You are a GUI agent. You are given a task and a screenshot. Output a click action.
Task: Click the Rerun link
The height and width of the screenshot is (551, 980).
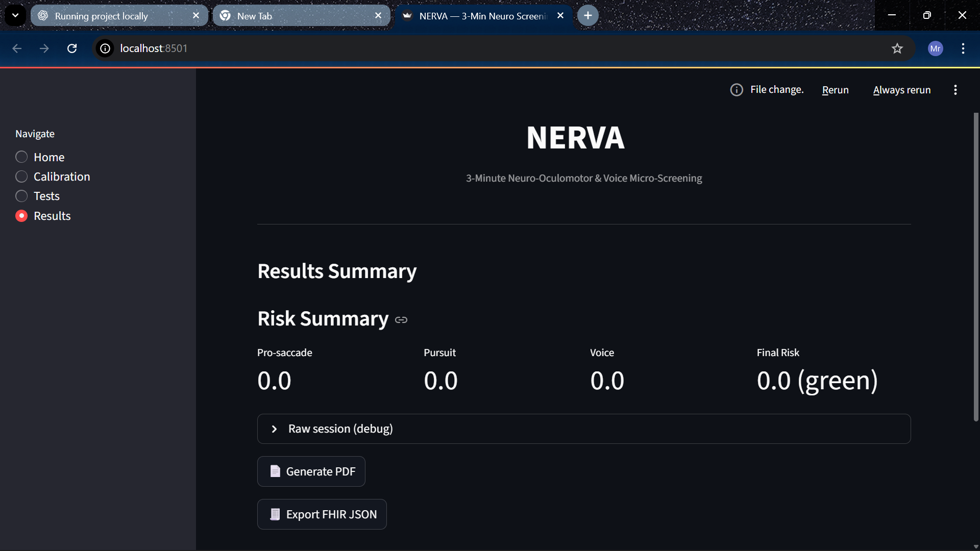click(835, 90)
